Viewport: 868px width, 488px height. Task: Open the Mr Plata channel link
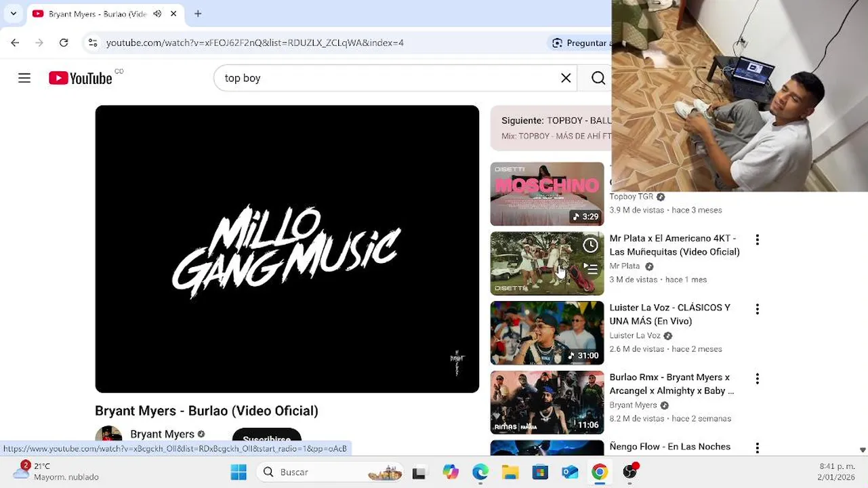[x=625, y=266]
